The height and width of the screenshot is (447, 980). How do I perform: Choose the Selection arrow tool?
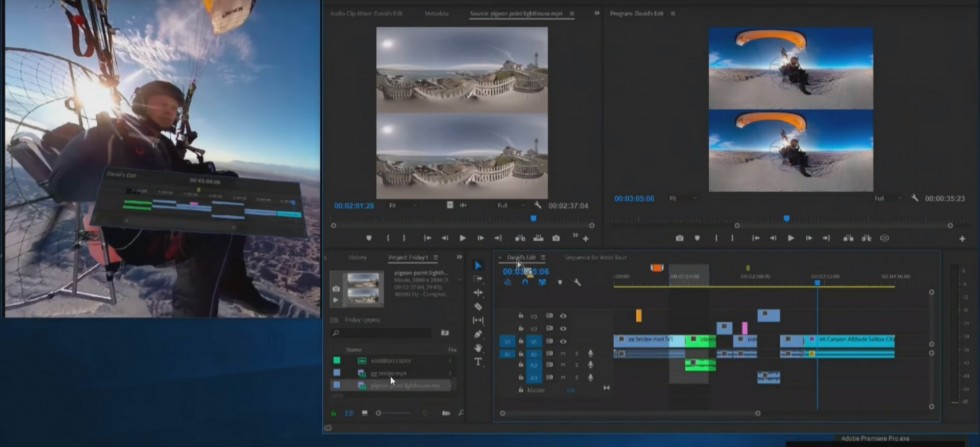coord(478,266)
